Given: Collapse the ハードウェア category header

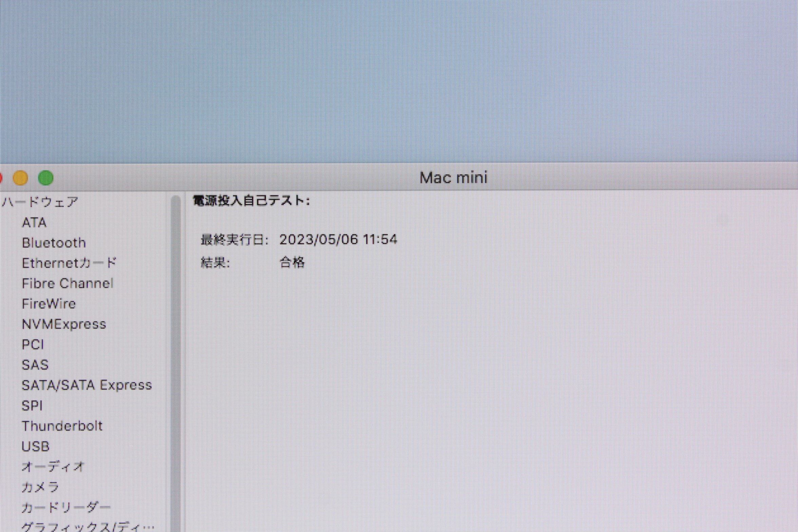Looking at the screenshot, I should [x=40, y=202].
